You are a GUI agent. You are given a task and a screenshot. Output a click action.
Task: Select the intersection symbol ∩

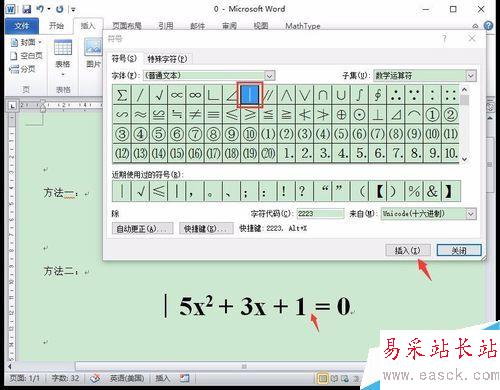pos(323,95)
